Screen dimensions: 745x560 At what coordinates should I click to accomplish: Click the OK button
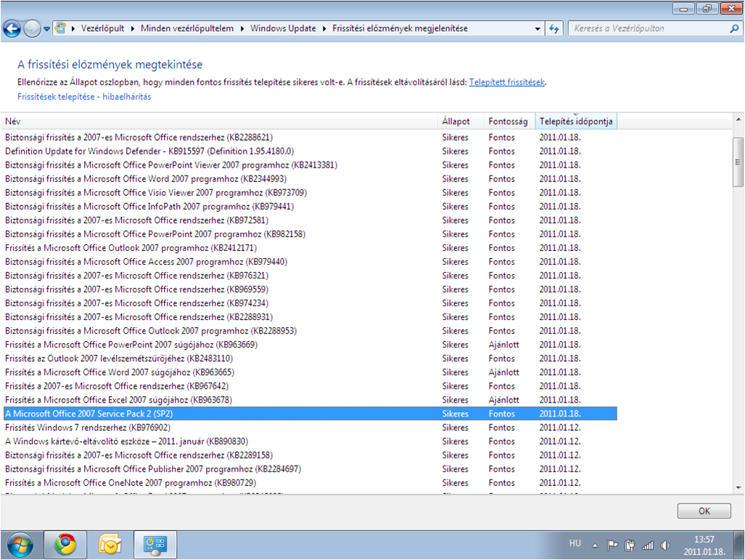704,511
